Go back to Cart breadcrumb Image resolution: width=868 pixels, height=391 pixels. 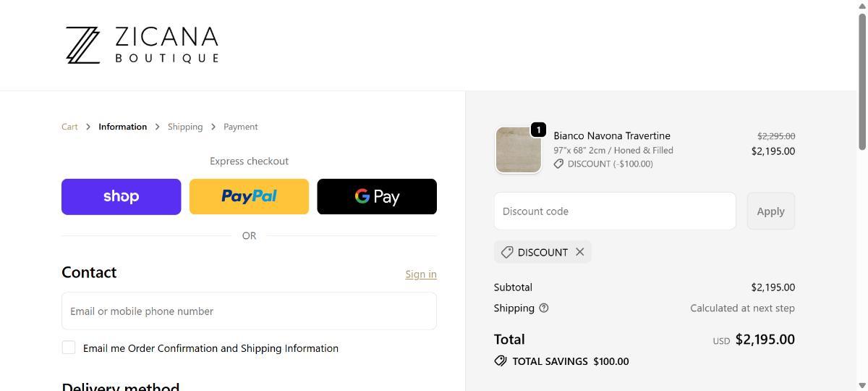tap(69, 127)
